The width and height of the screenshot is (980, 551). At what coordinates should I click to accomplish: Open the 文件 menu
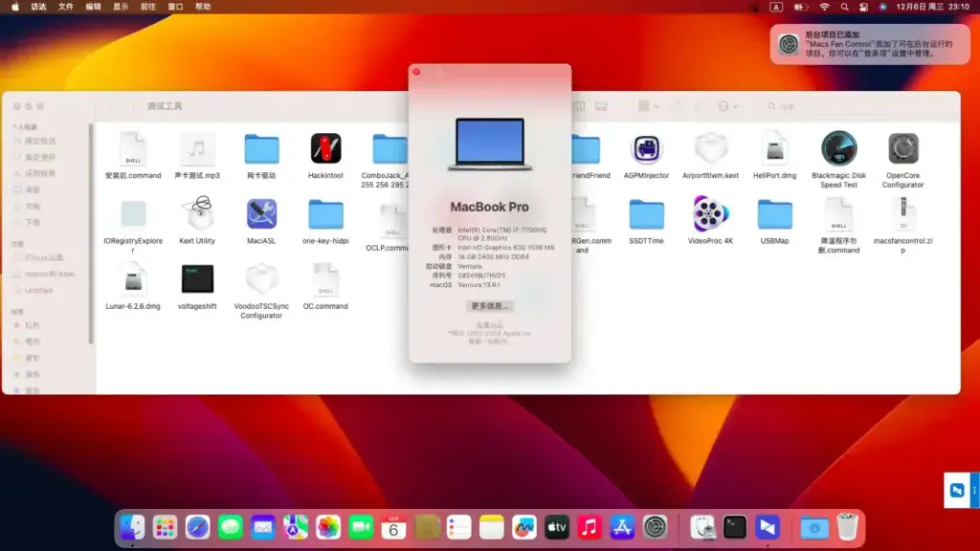[66, 7]
